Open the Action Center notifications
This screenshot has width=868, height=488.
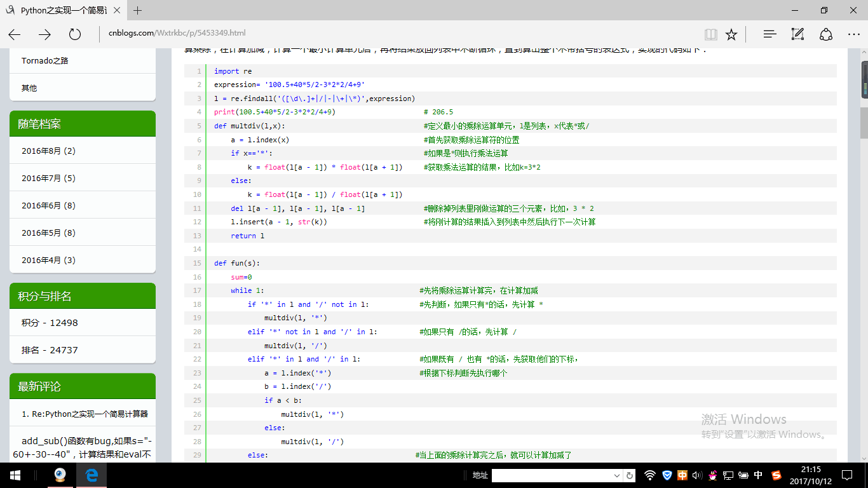click(847, 475)
